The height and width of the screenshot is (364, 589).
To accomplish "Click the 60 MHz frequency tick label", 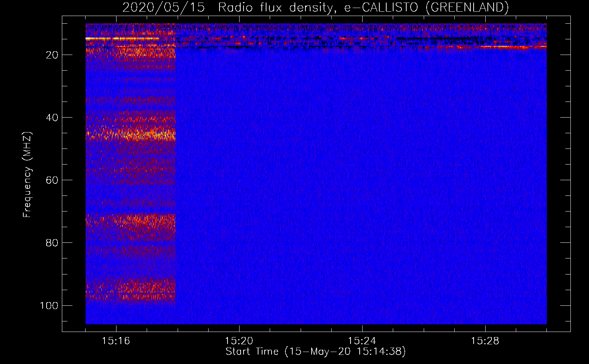I will [x=52, y=180].
